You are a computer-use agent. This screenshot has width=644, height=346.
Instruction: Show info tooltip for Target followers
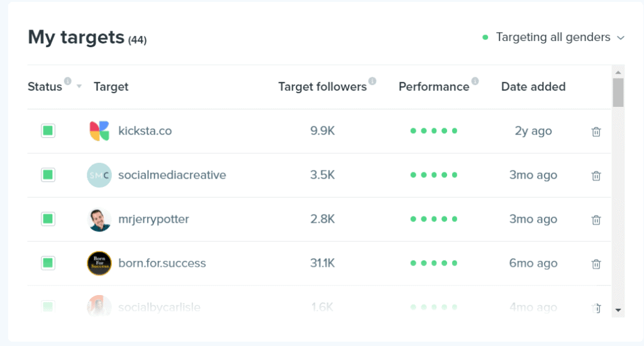(372, 81)
